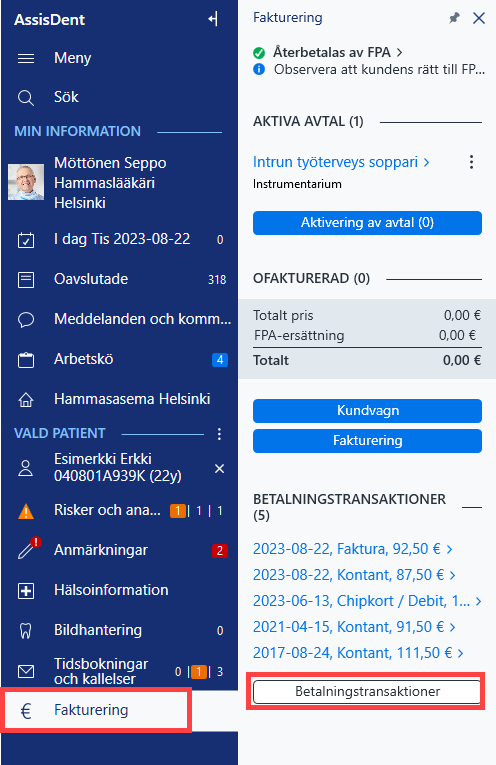Click the orange warning triangle icon
This screenshot has width=496, height=765.
point(26,512)
